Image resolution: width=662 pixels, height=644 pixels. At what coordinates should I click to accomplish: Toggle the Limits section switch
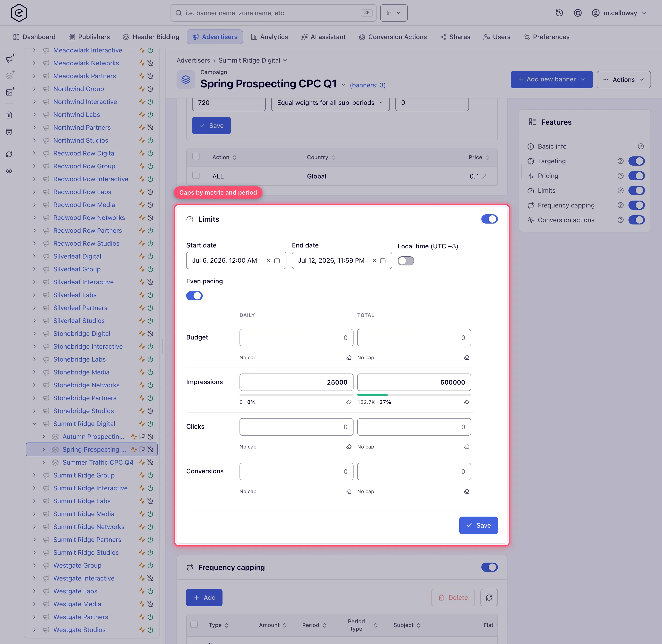[x=489, y=219]
